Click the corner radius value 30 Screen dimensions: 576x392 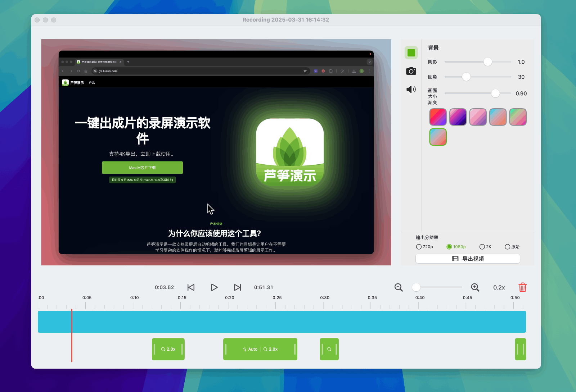coord(521,77)
